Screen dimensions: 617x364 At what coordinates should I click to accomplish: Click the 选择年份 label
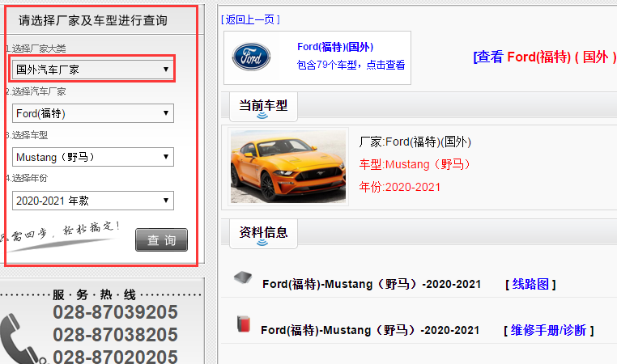[27, 178]
